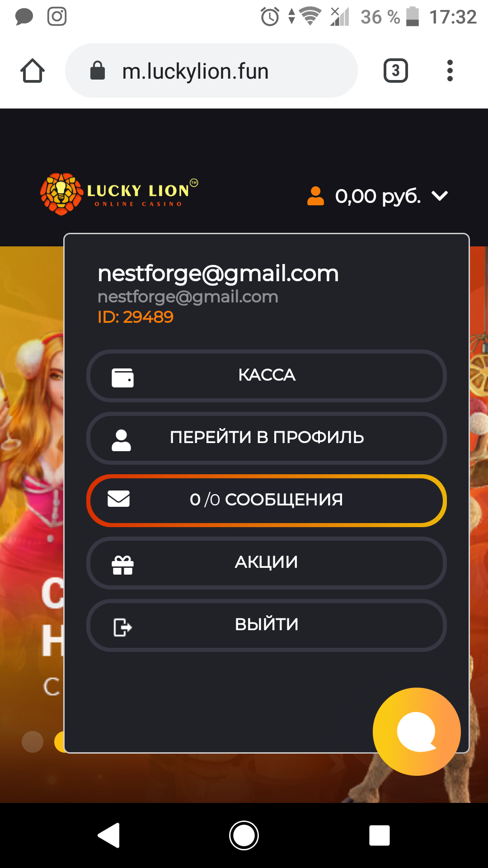This screenshot has height=868, width=488.
Task: Open the Chrome three-dot menu
Action: (450, 71)
